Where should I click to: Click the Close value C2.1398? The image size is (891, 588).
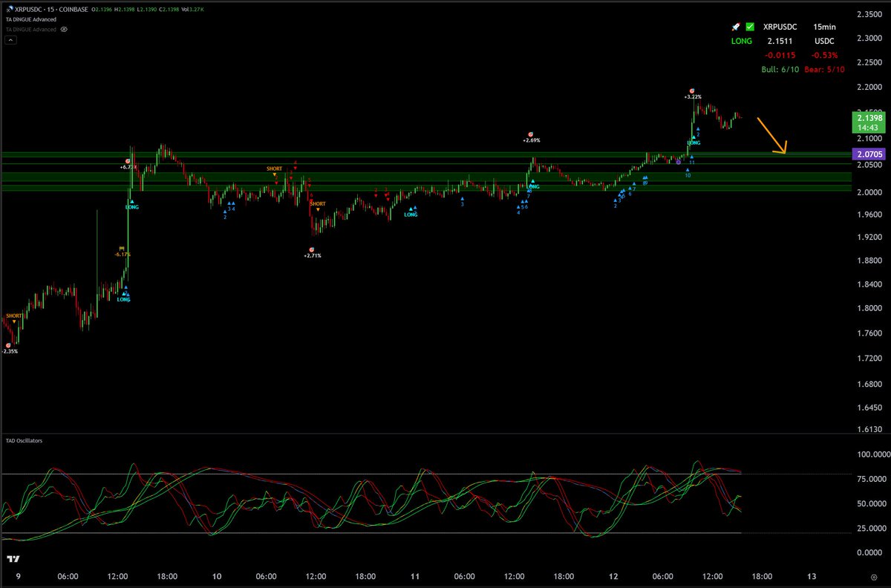pyautogui.click(x=169, y=9)
